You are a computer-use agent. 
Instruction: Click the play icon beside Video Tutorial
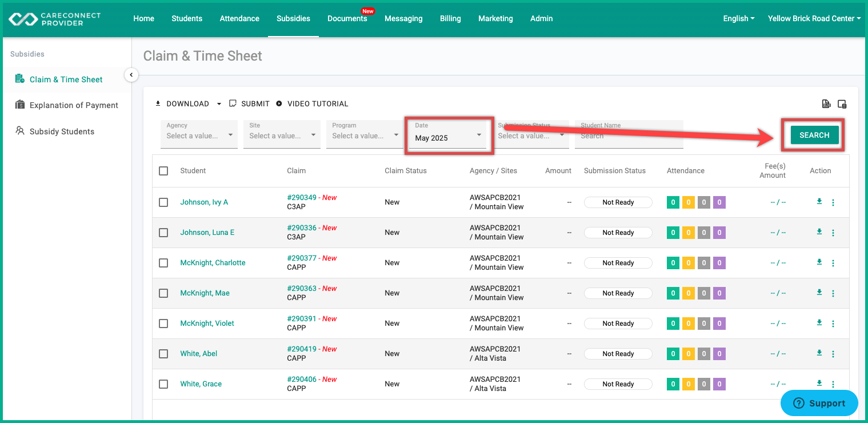pos(279,103)
